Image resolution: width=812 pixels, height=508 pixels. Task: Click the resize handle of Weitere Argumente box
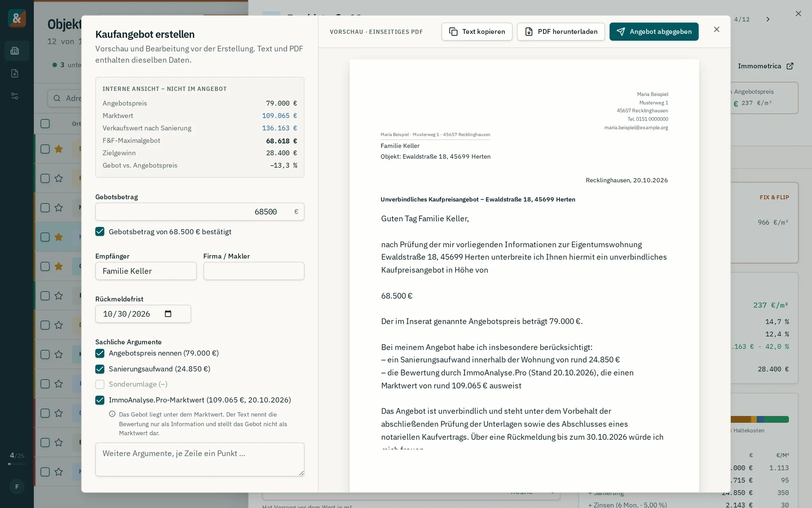pos(301,473)
